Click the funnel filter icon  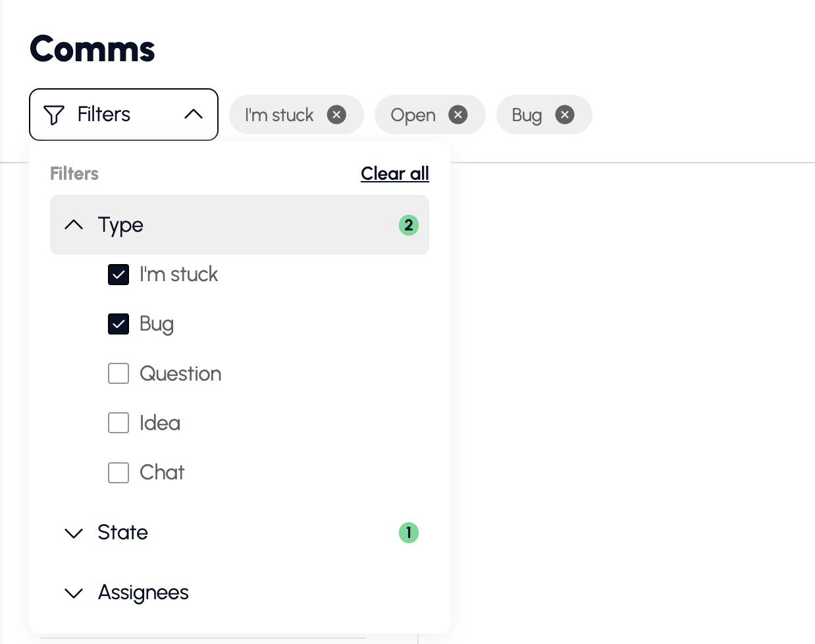coord(54,115)
